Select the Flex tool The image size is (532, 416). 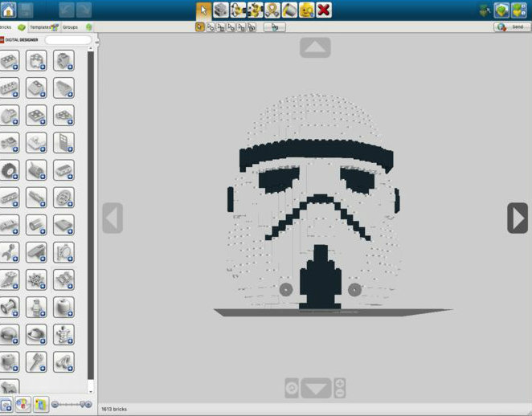[x=272, y=10]
